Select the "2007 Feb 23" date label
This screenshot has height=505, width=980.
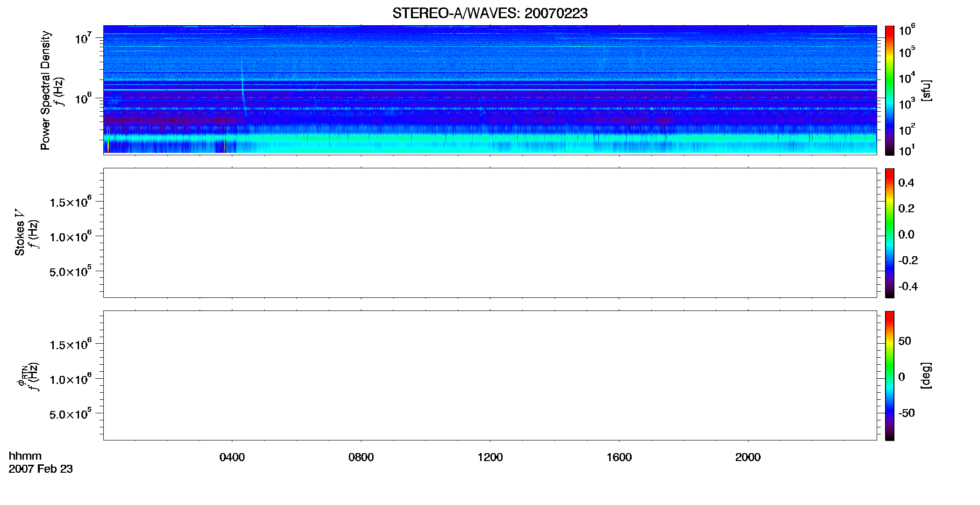tap(41, 469)
